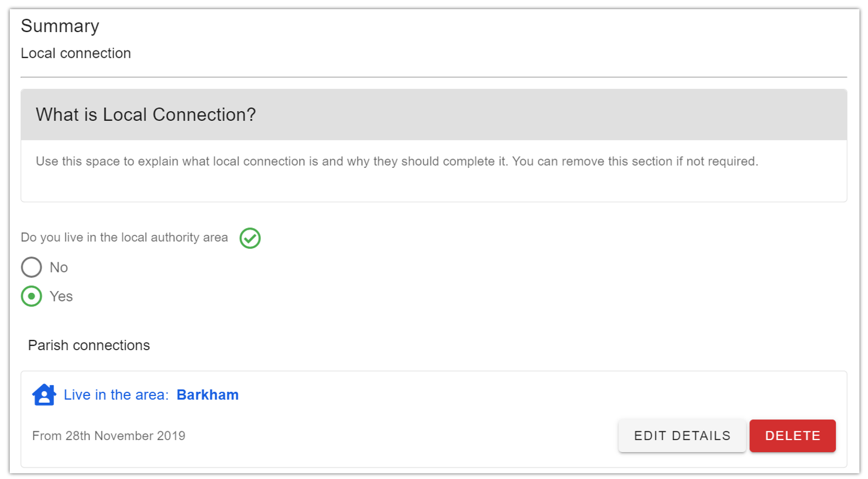Click the What is Local Connection header

pyautogui.click(x=146, y=115)
